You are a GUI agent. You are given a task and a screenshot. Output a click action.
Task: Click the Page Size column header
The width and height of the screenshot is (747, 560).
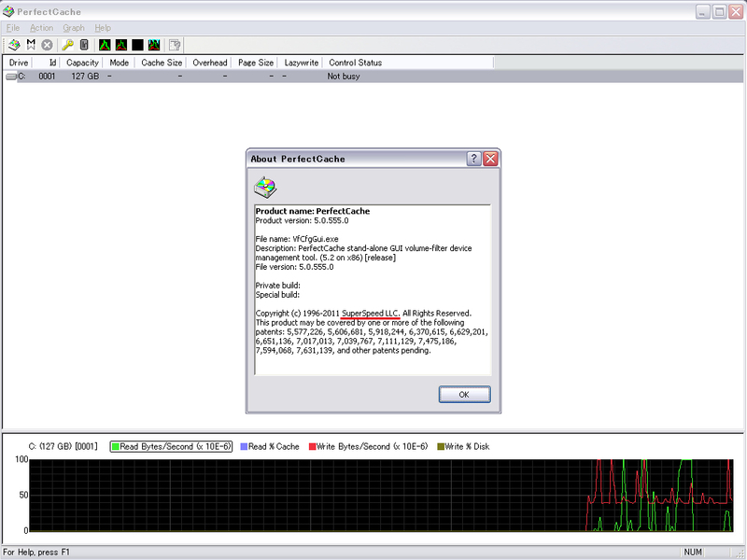[x=255, y=63]
